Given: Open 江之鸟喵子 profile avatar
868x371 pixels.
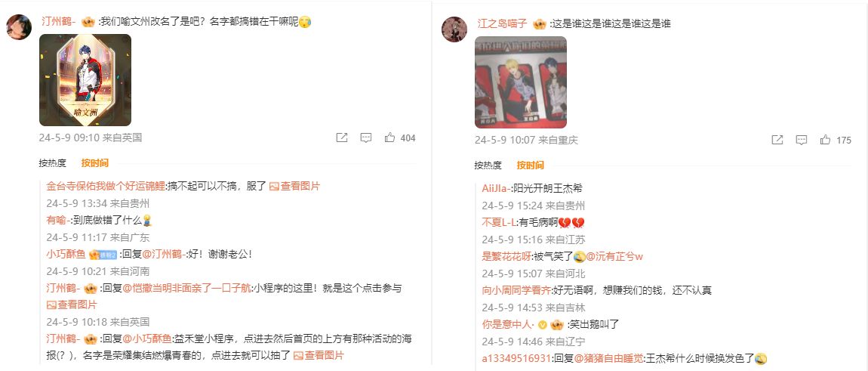Looking at the screenshot, I should (x=454, y=29).
